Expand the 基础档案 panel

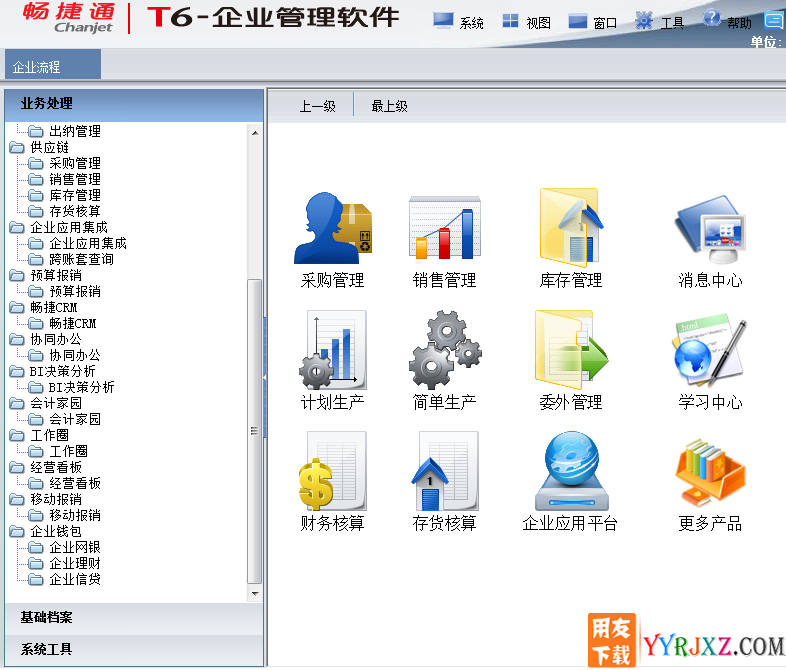click(x=134, y=618)
